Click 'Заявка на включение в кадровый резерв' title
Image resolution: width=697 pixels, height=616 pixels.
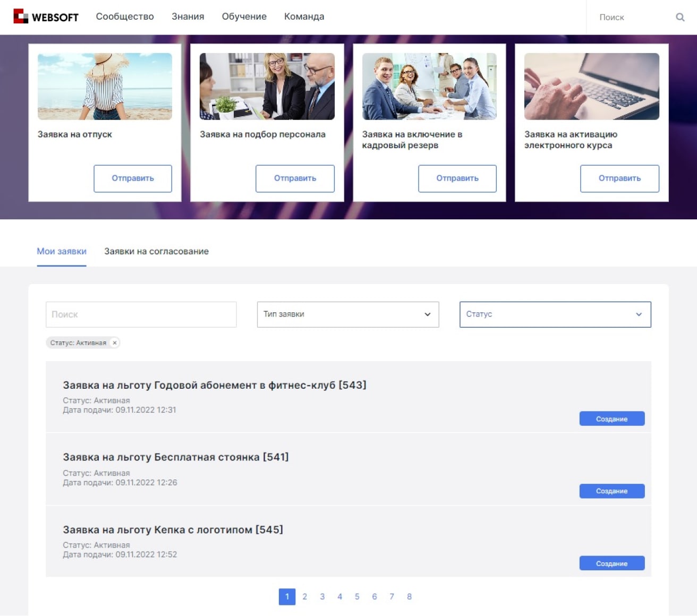point(412,140)
